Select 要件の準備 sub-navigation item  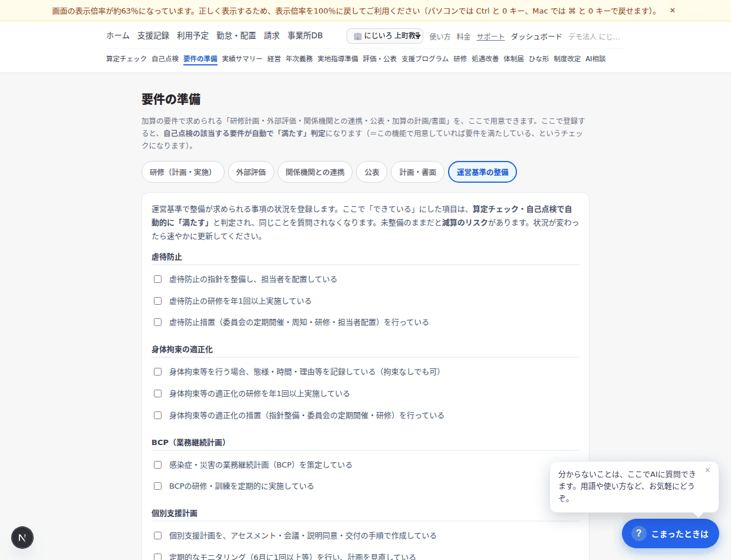point(200,59)
